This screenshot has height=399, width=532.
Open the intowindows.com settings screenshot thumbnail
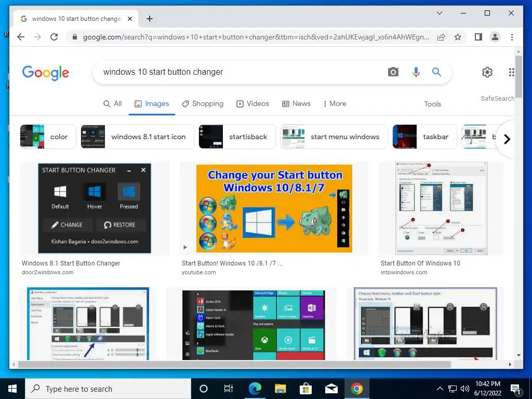pos(441,208)
